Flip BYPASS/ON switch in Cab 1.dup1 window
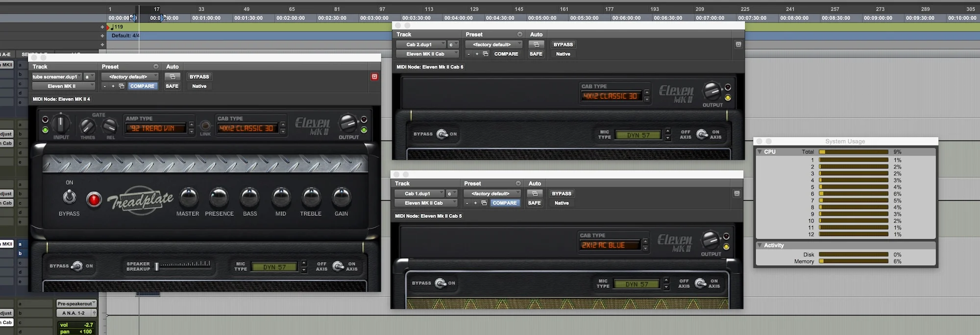 pyautogui.click(x=441, y=283)
